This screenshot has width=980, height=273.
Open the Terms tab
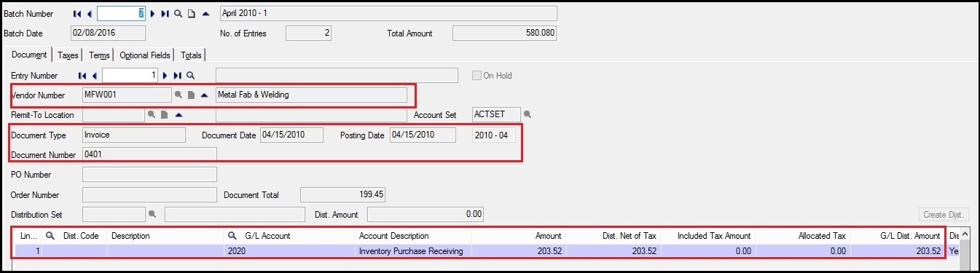coord(100,55)
